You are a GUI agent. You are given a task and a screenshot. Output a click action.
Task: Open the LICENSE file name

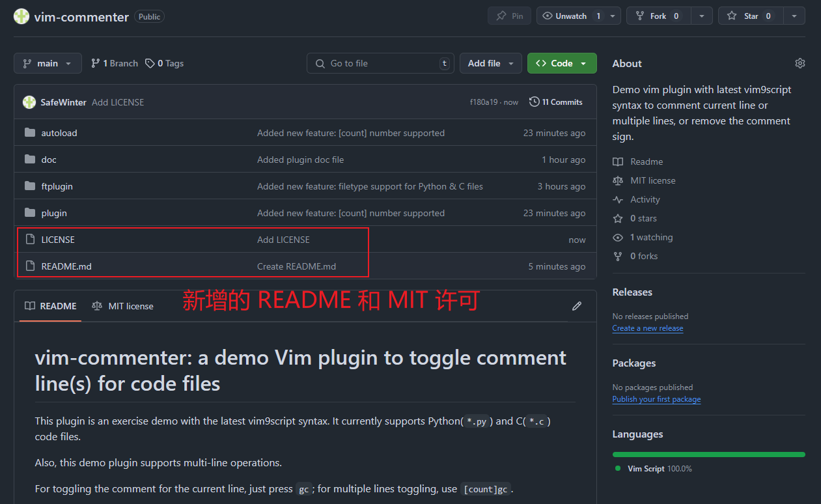click(58, 240)
